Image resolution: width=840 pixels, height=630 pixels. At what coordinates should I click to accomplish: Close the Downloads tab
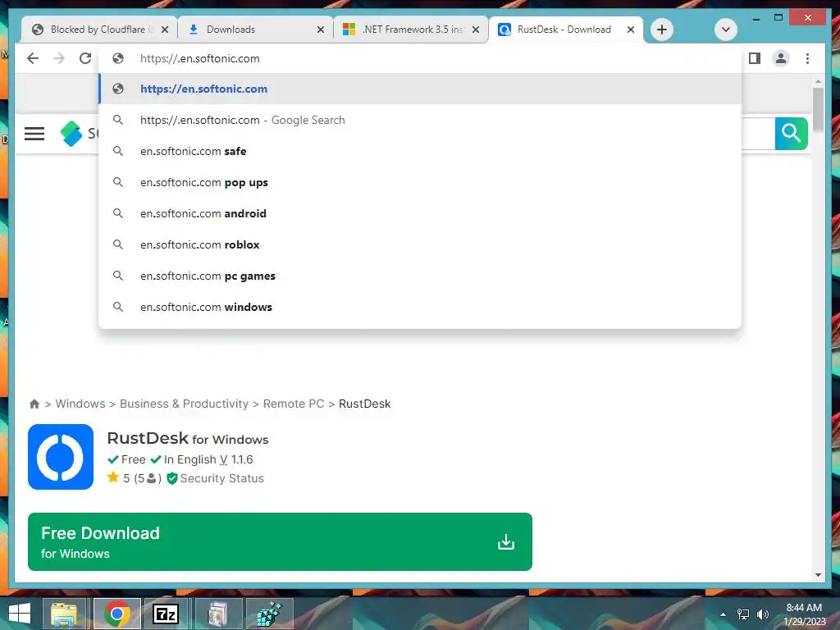[321, 30]
